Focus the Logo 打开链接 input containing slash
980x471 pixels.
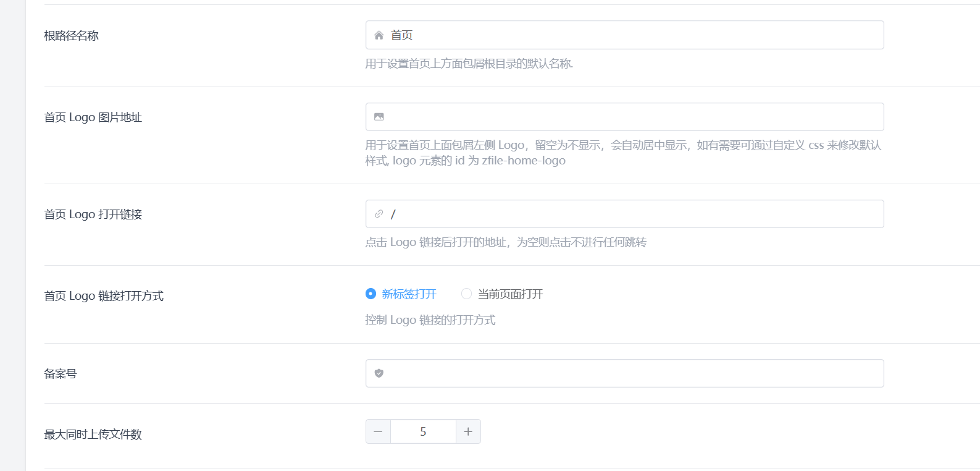click(x=630, y=214)
